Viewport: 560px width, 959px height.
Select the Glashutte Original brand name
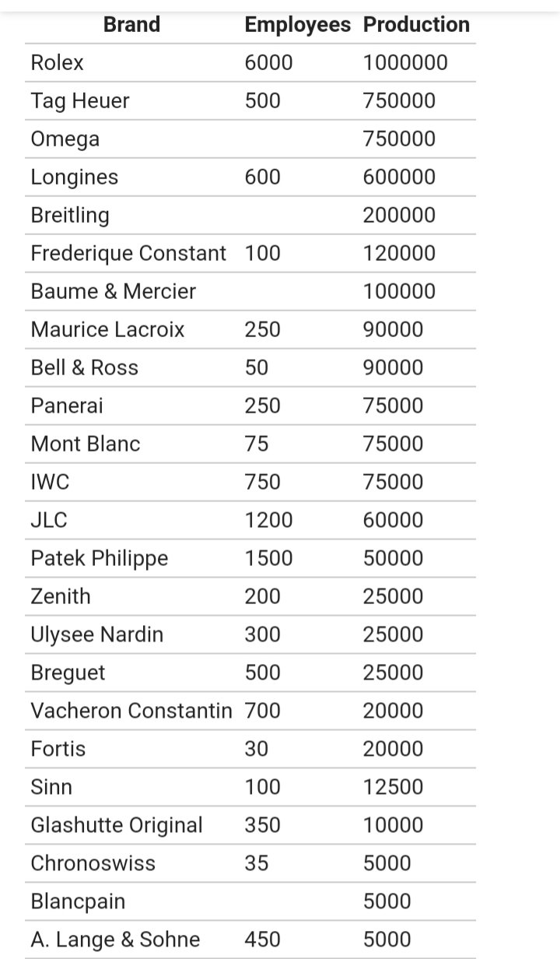point(117,826)
